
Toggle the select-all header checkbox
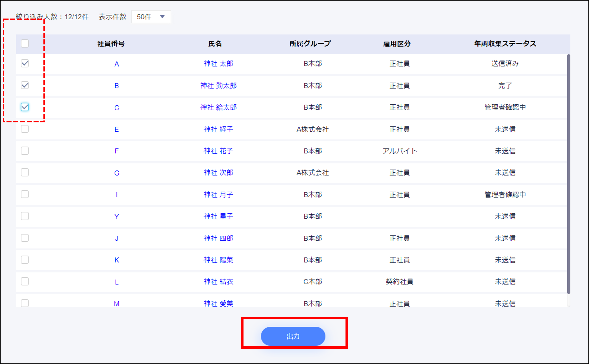tap(25, 44)
